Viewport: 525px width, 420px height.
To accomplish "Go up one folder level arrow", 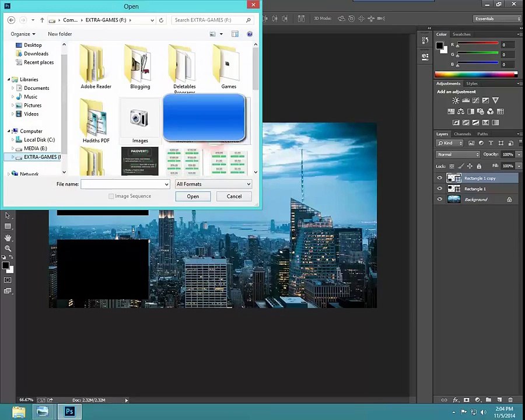I will coord(42,20).
